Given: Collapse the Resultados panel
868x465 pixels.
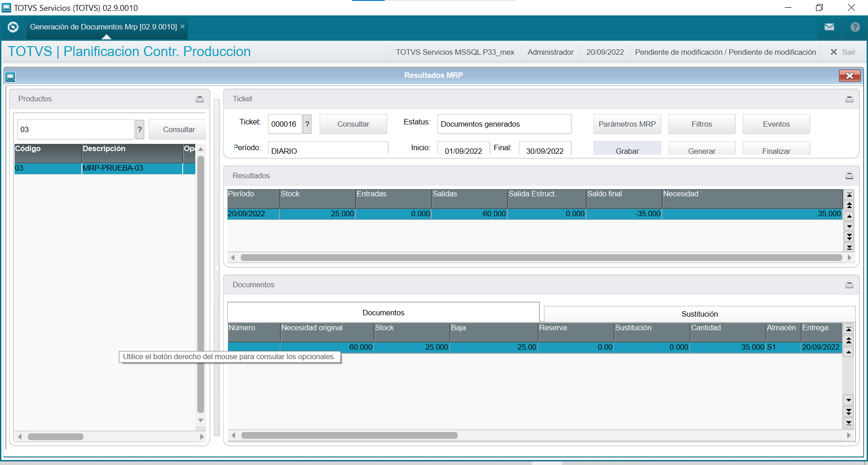Looking at the screenshot, I should [x=849, y=176].
